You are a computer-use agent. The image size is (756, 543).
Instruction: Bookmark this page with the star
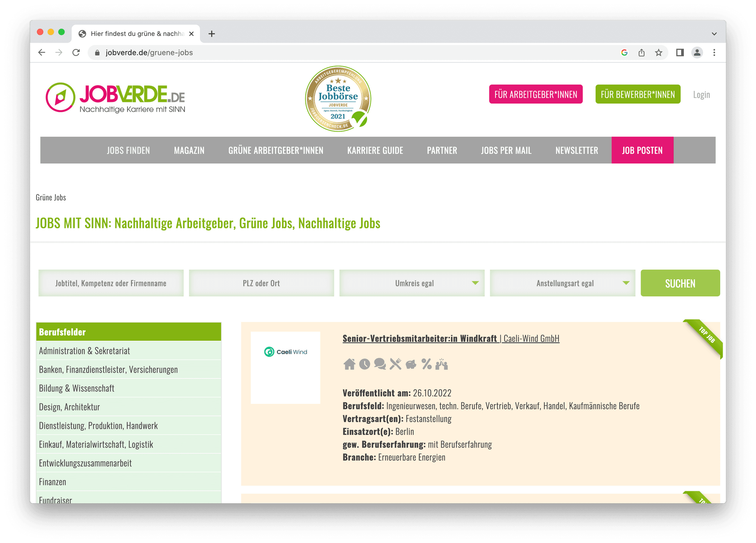pos(658,53)
